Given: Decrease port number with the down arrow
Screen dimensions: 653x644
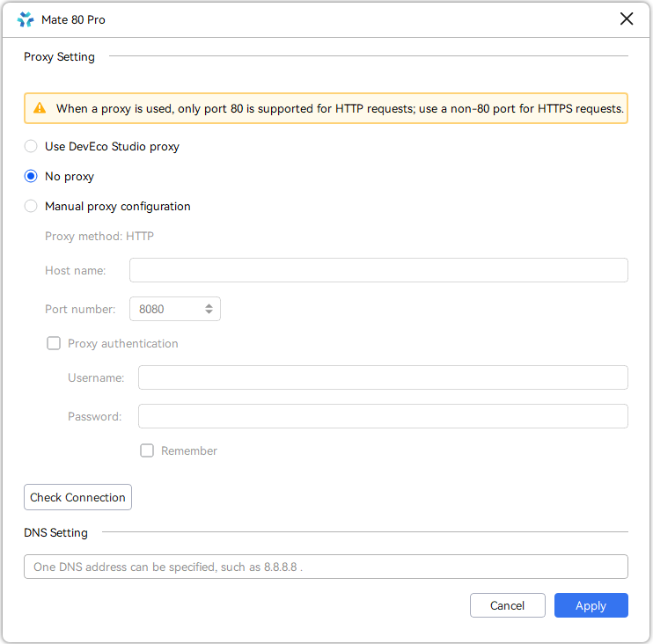Looking at the screenshot, I should tap(209, 312).
